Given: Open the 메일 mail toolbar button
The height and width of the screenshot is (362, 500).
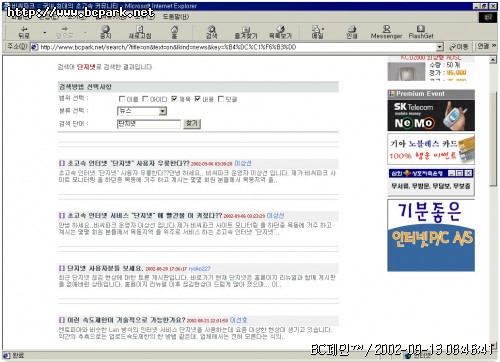Looking at the screenshot, I should [x=317, y=32].
